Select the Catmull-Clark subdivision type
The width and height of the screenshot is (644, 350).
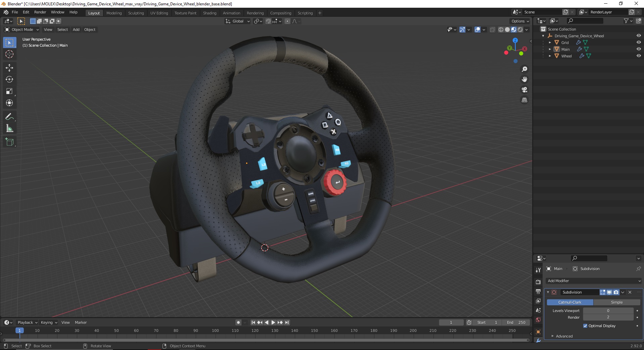point(570,302)
